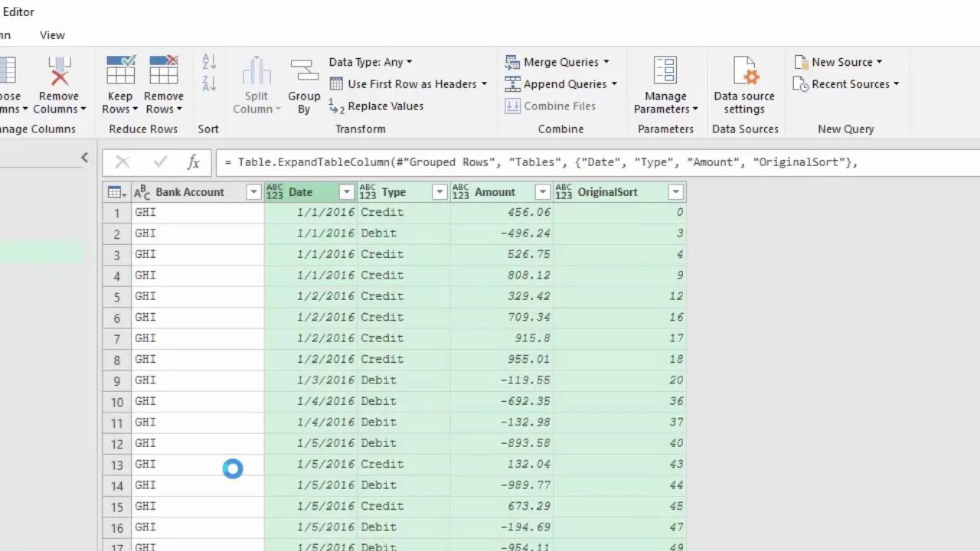Viewport: 980px width, 551px height.
Task: Select the Bank Account column header
Action: 198,192
